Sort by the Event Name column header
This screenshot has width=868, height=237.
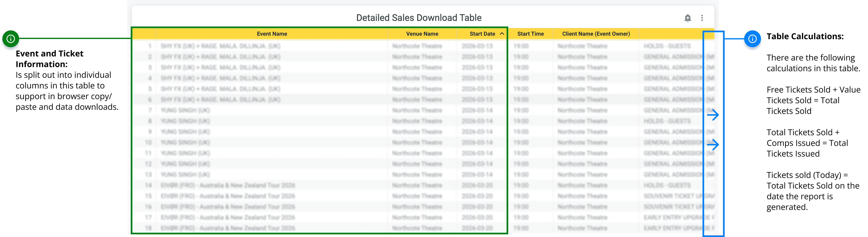click(x=272, y=34)
